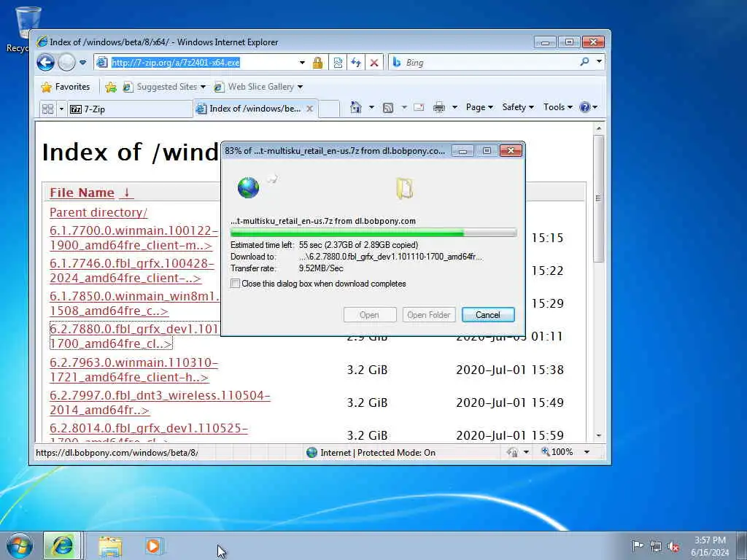
Task: Click the scroll up arrow of the page
Action: [599, 128]
